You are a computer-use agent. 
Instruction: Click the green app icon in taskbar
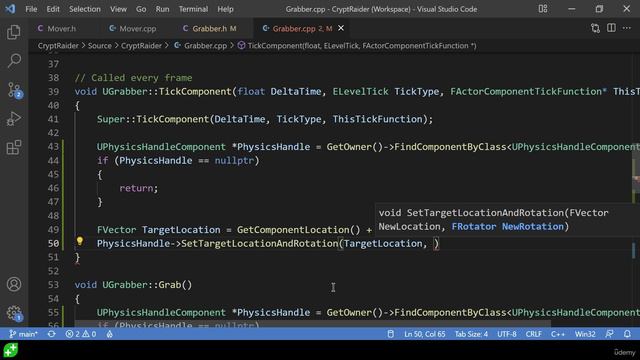click(x=11, y=350)
